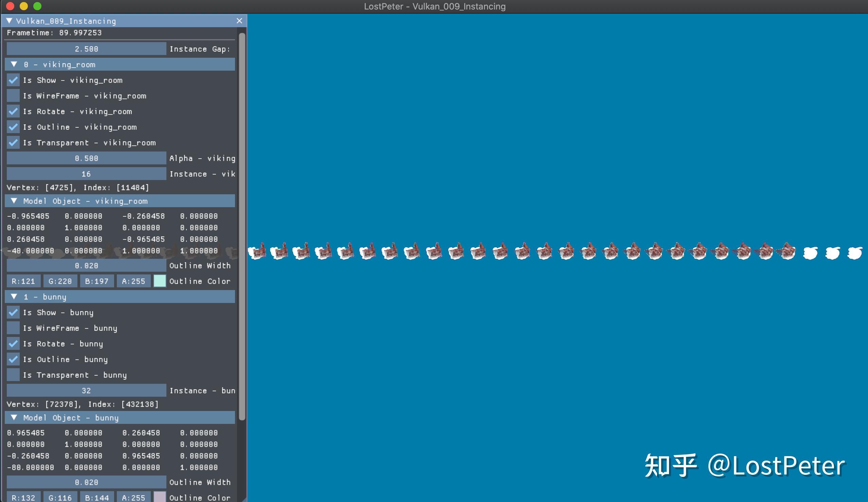Click the -80.000000 bunny matrix value
Image resolution: width=868 pixels, height=502 pixels.
tap(31, 468)
